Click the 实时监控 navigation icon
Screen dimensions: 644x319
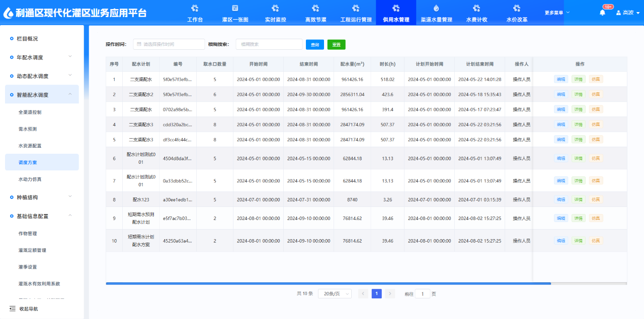click(x=275, y=8)
